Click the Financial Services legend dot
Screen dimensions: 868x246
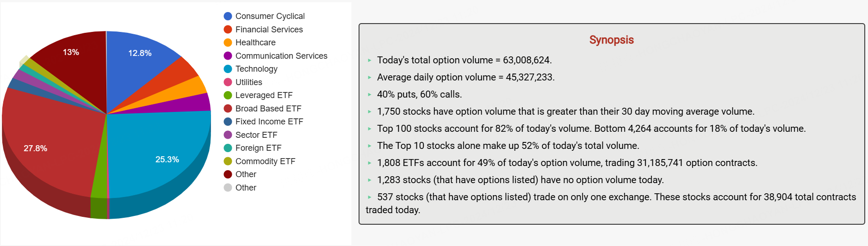point(228,30)
